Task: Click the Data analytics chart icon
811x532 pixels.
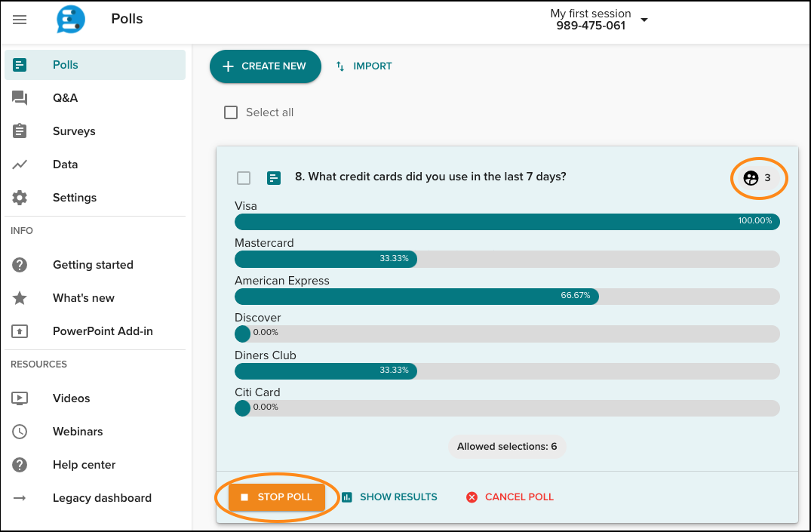Action: coord(19,164)
